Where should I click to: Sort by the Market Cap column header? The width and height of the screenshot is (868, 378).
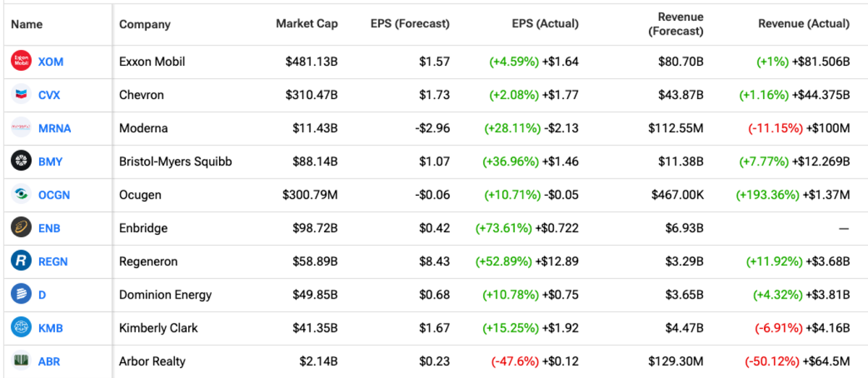307,24
